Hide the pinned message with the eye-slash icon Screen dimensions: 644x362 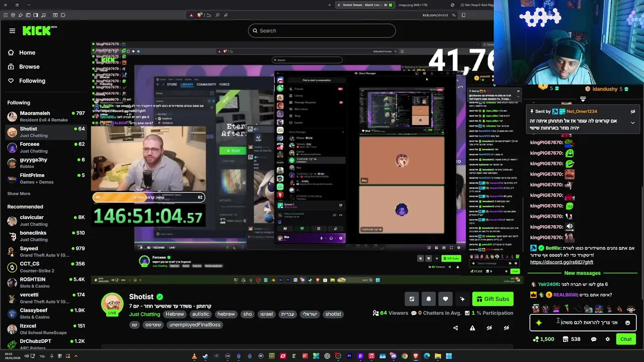click(633, 112)
